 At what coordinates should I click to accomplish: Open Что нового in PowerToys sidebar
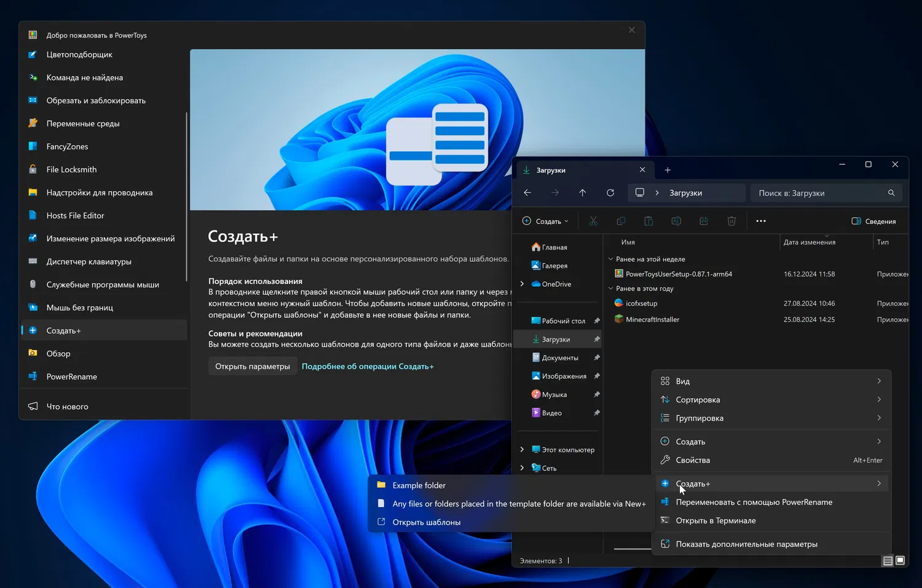(x=103, y=407)
